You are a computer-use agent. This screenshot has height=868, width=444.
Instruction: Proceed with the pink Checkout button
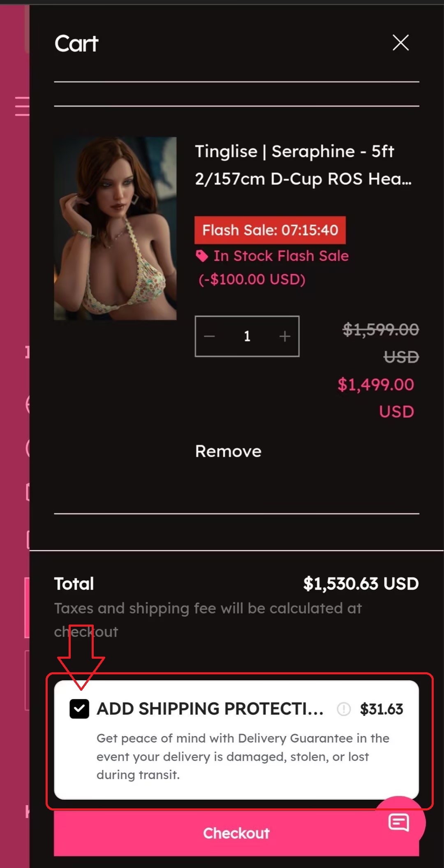click(x=236, y=833)
